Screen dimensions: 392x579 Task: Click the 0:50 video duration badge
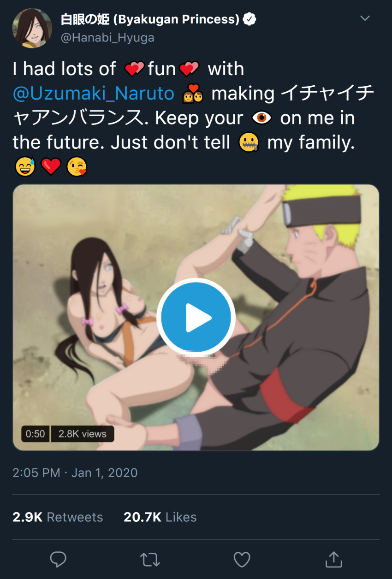[36, 434]
